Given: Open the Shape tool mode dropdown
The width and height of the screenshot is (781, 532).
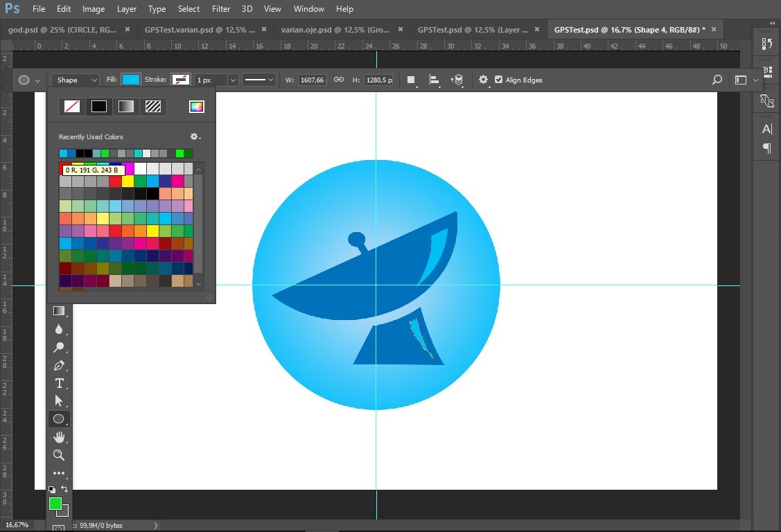Looking at the screenshot, I should pos(76,80).
